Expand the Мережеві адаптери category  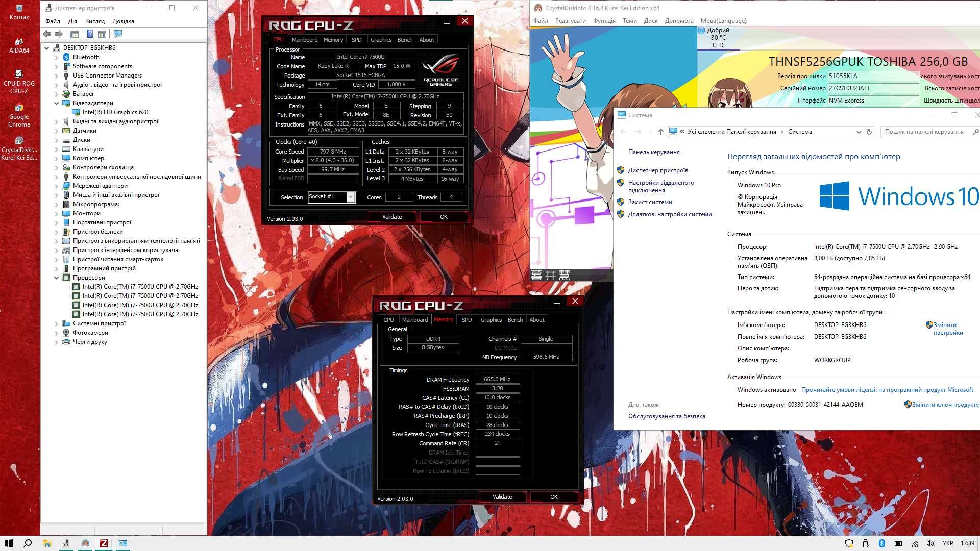tap(57, 186)
